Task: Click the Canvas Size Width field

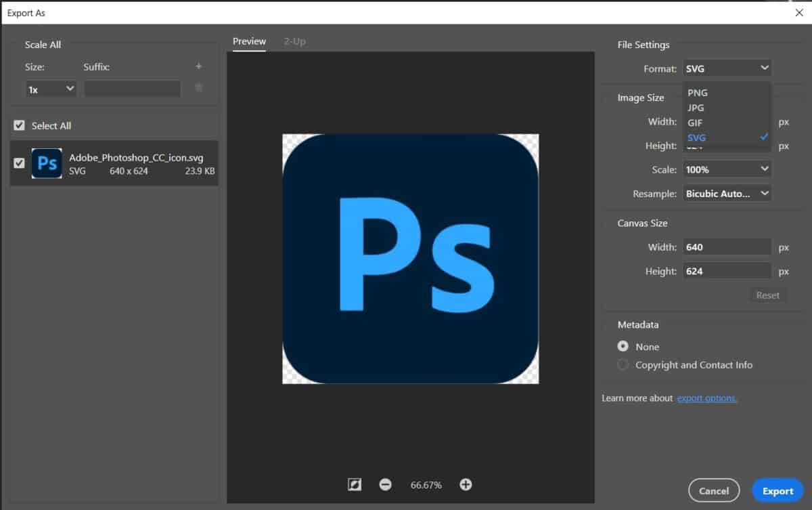Action: (727, 247)
